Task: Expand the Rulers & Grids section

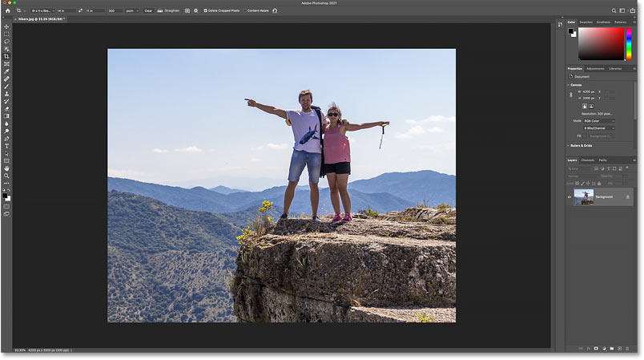Action: coord(569,145)
